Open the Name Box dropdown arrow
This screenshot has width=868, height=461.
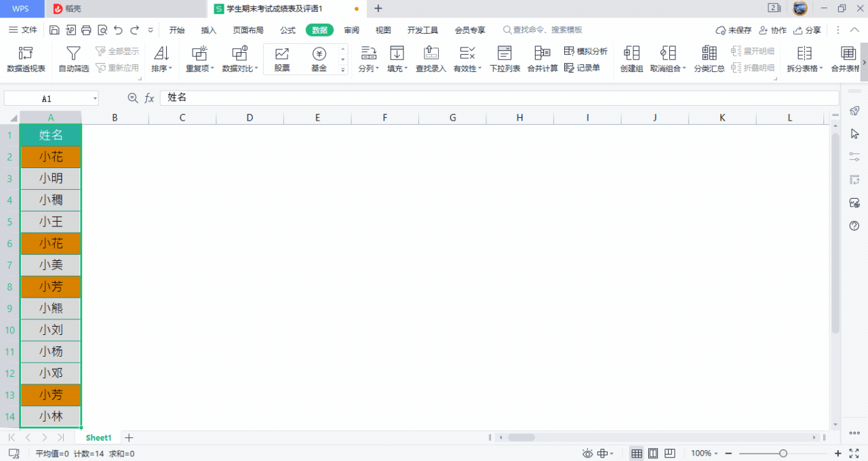(94, 98)
